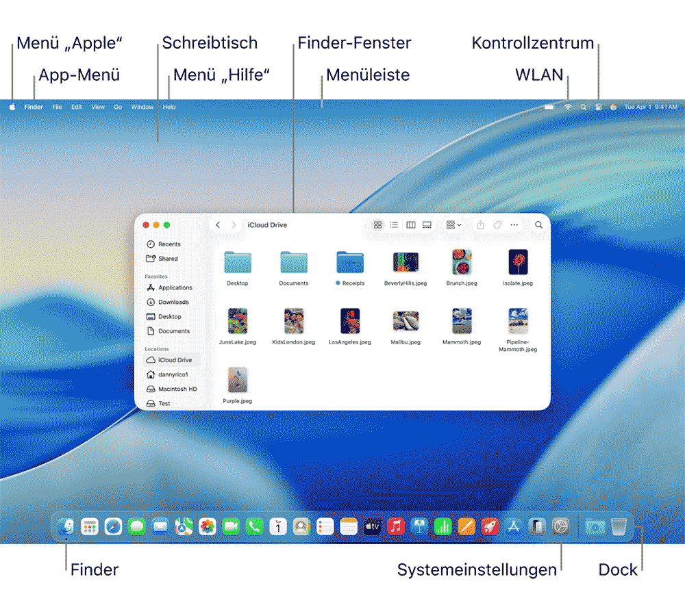Click the back navigation chevron in Finder
The height and width of the screenshot is (616, 685).
coord(217,224)
